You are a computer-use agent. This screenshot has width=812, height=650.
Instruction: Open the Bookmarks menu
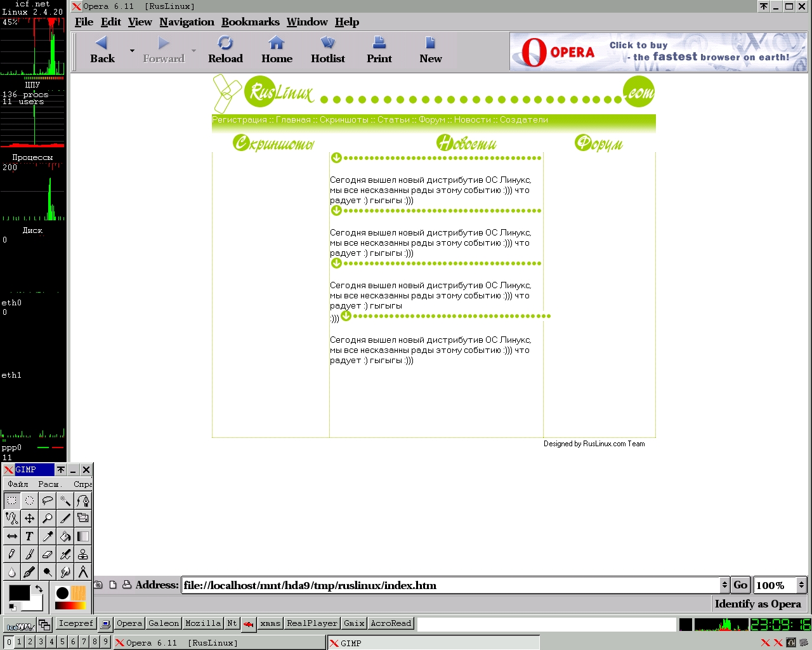pyautogui.click(x=250, y=22)
